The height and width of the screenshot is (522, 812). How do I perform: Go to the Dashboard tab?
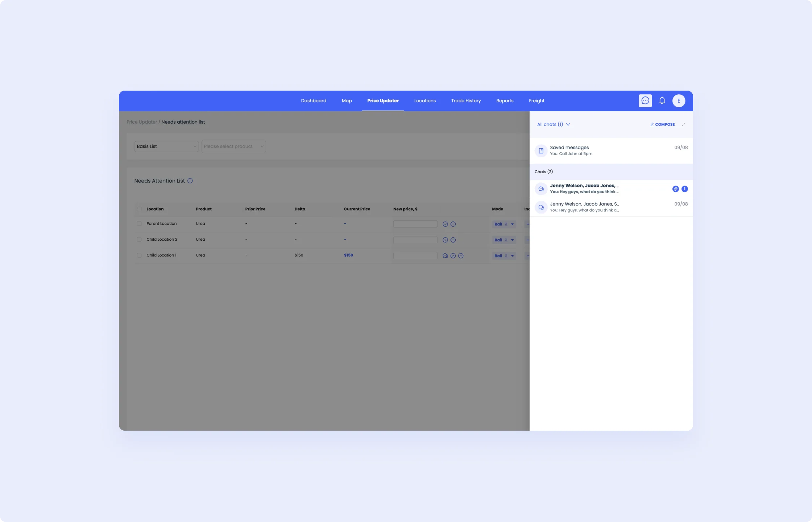[x=314, y=101]
